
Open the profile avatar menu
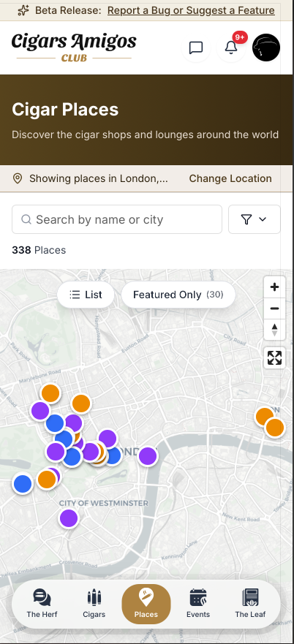tap(266, 48)
